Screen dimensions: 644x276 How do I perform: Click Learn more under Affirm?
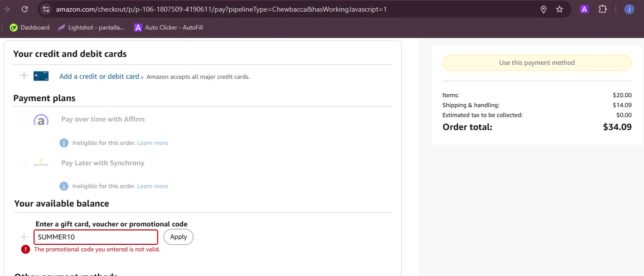[x=152, y=143]
